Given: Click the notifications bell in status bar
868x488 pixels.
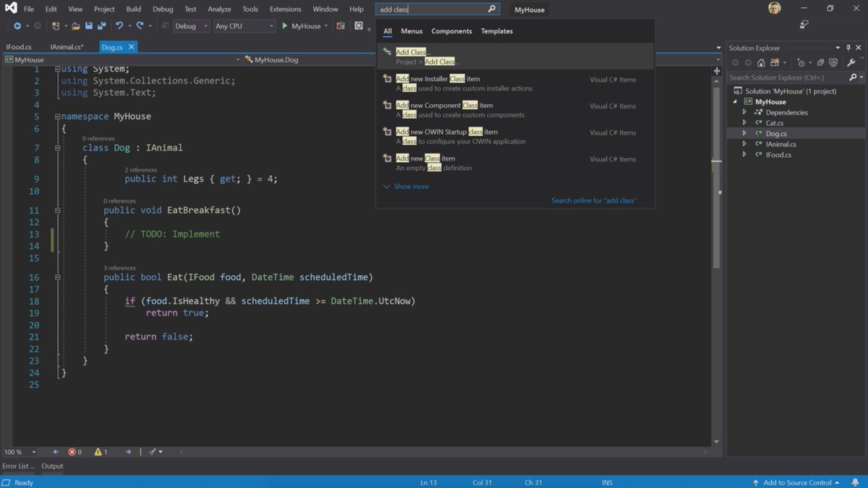Looking at the screenshot, I should [x=855, y=482].
